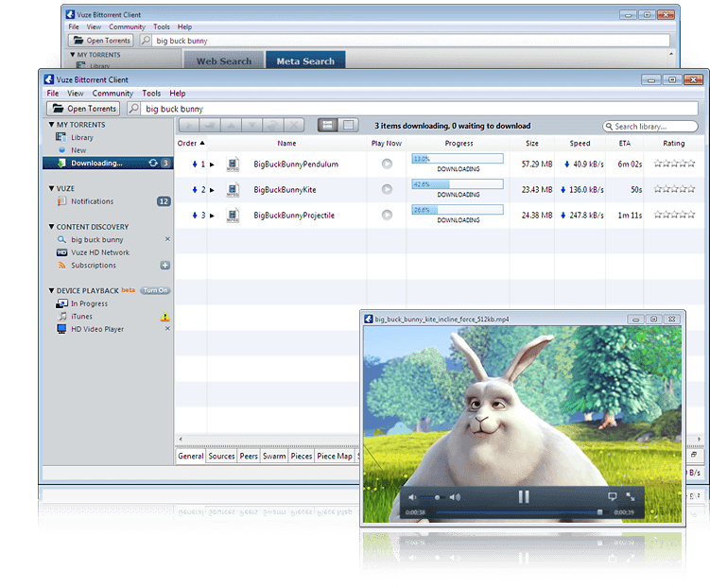The width and height of the screenshot is (710, 588).
Task: Click the move-up arrow toolbar button
Action: click(231, 126)
